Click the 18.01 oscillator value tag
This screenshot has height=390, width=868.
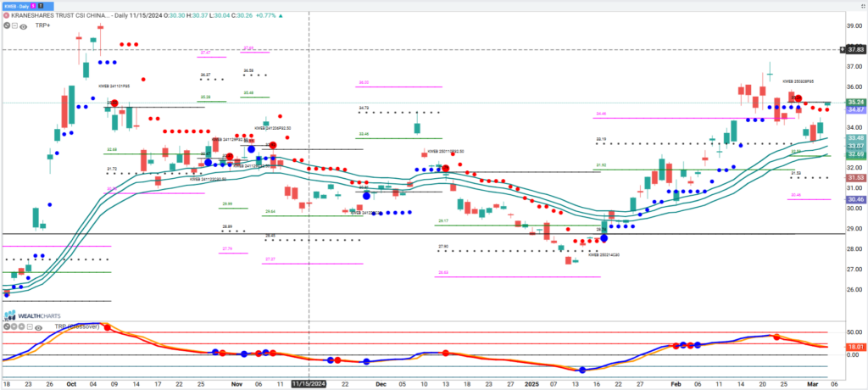(856, 348)
